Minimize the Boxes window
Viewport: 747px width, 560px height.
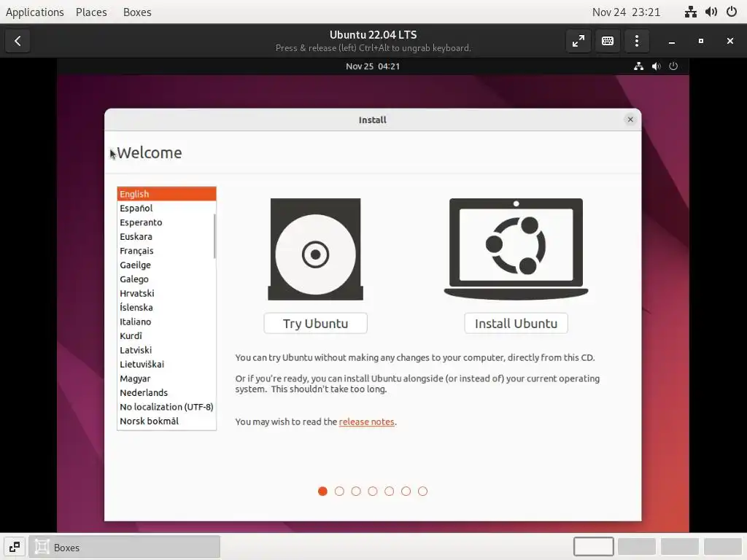click(x=672, y=42)
